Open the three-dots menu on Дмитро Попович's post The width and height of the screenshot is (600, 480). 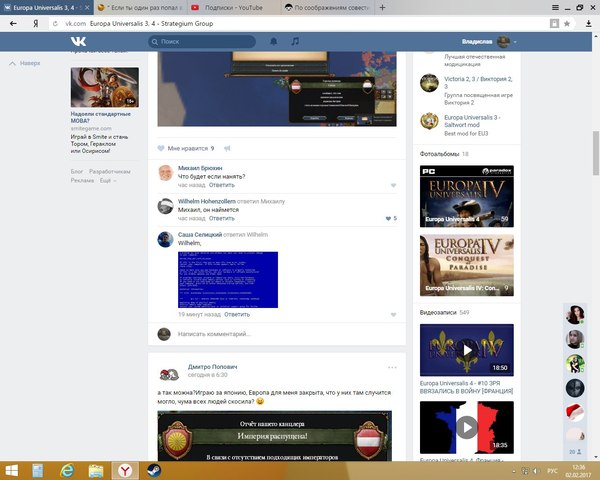[x=392, y=367]
